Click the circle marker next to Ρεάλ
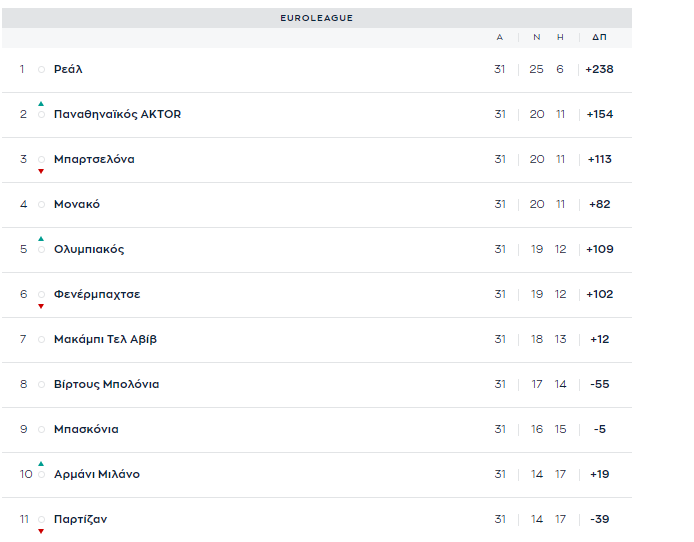This screenshot has width=694, height=542. [41, 69]
